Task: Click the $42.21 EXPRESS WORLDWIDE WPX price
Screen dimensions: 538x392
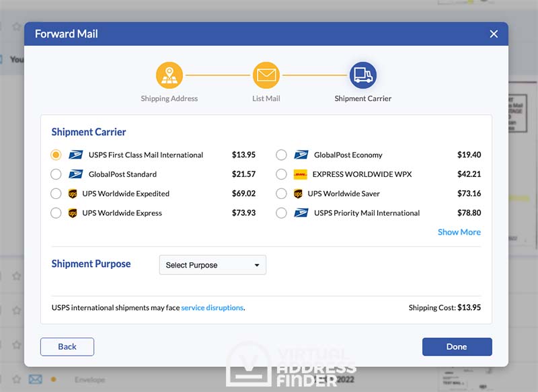Action: tap(469, 174)
